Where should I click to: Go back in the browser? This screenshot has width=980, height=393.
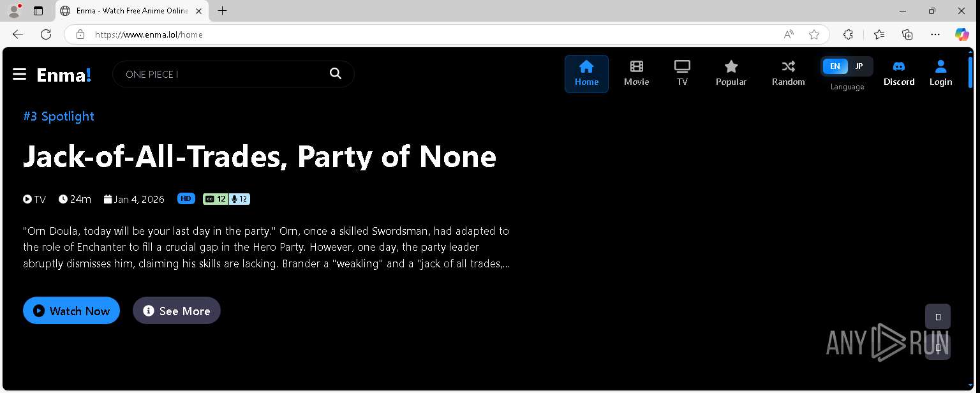[x=18, y=34]
